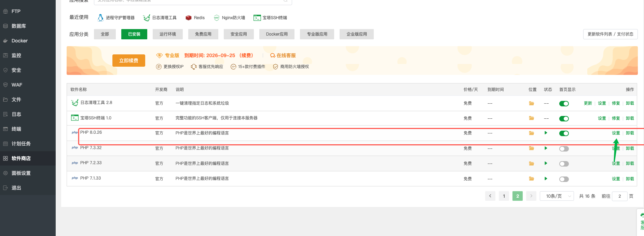Click the 日志 icon in sidebar
This screenshot has height=236, width=644.
point(5,114)
